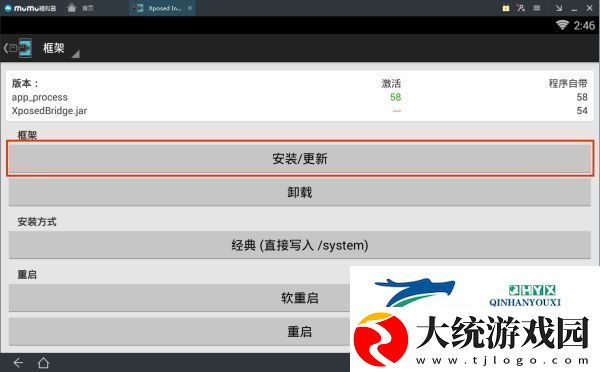This screenshot has height=372, width=600.
Task: Open the 框架 section dropdown
Action: tap(61, 49)
